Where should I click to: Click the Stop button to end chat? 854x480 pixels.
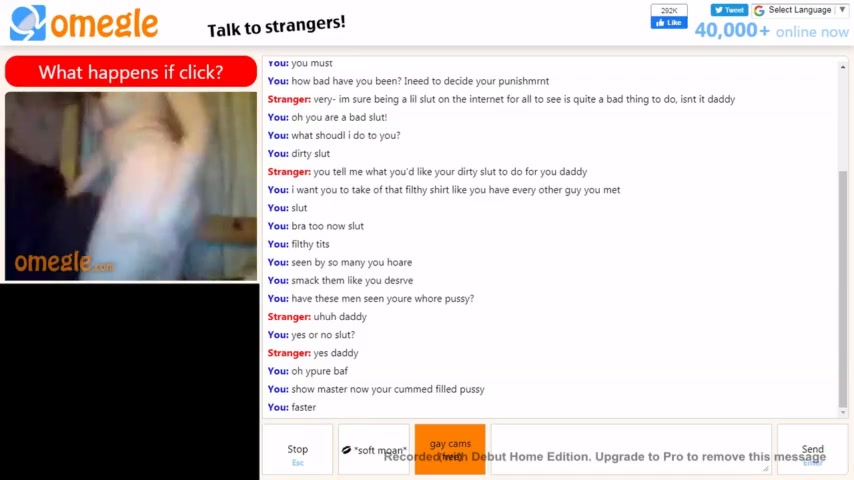point(297,449)
